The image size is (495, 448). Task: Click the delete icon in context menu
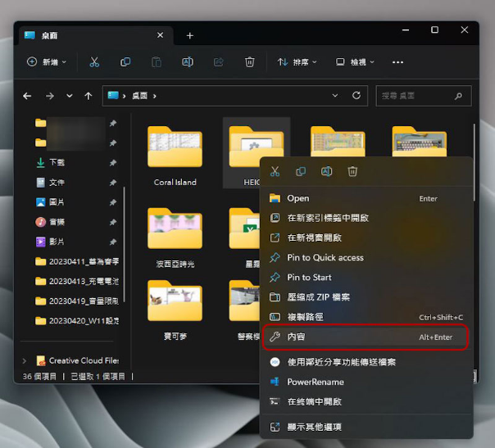pyautogui.click(x=352, y=172)
